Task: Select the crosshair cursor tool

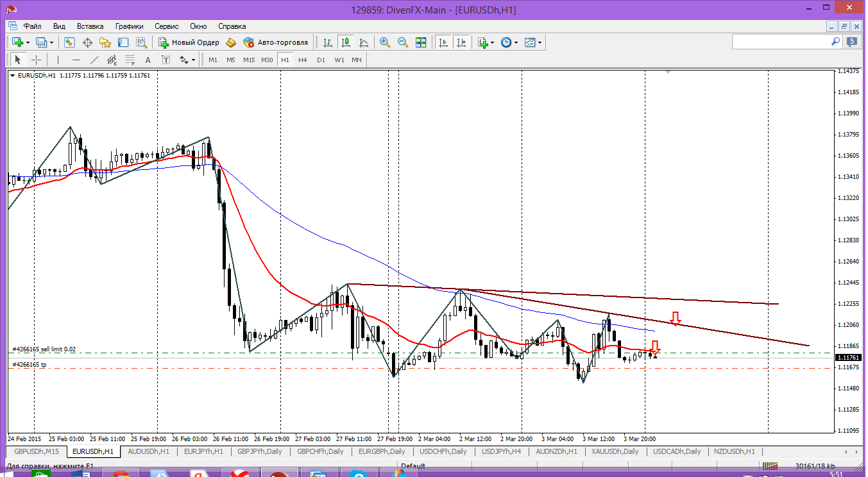Action: (x=37, y=60)
